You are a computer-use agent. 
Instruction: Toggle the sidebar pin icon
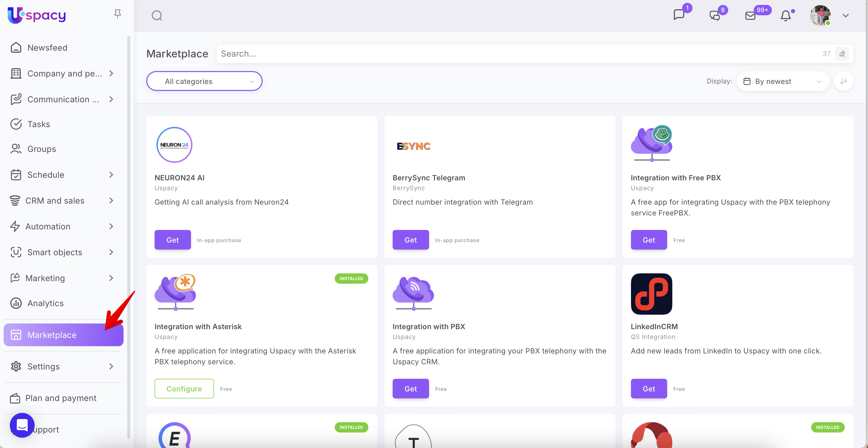[117, 14]
